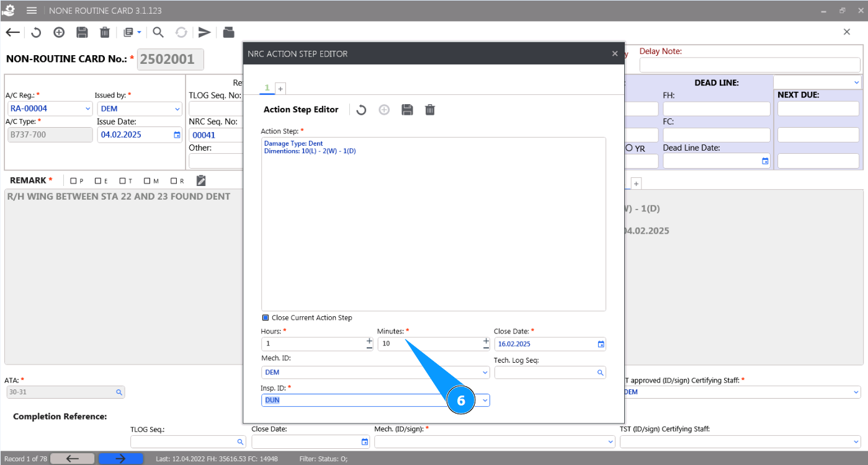The image size is (868, 465).
Task: Open the hamburger menu in the title bar
Action: [x=32, y=11]
